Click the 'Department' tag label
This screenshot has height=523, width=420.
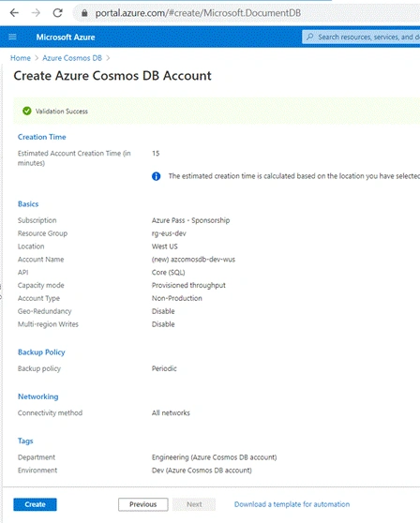37,457
